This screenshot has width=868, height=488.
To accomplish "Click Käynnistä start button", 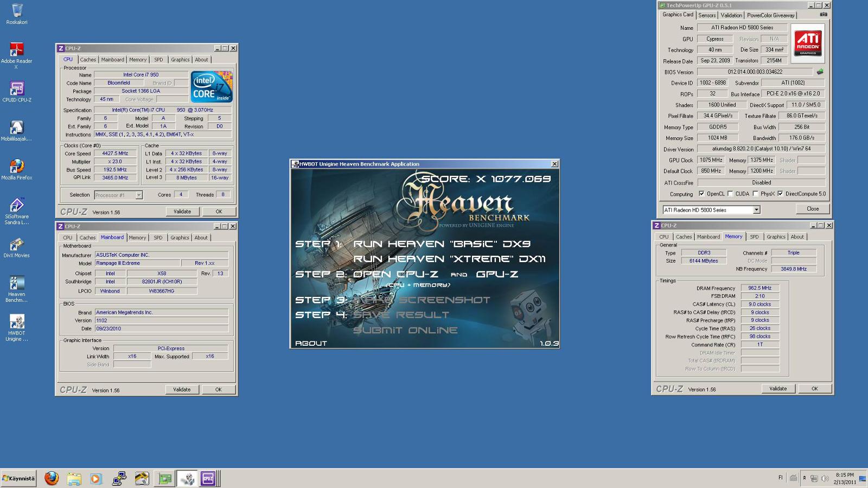I will point(18,478).
